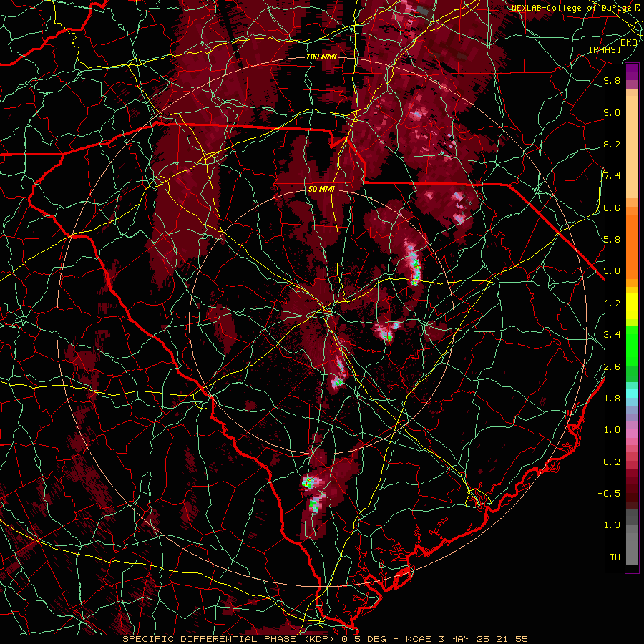Viewport: 644px width, 644px height.
Task: Pick the peach segment of the color bar
Action: coord(632,147)
